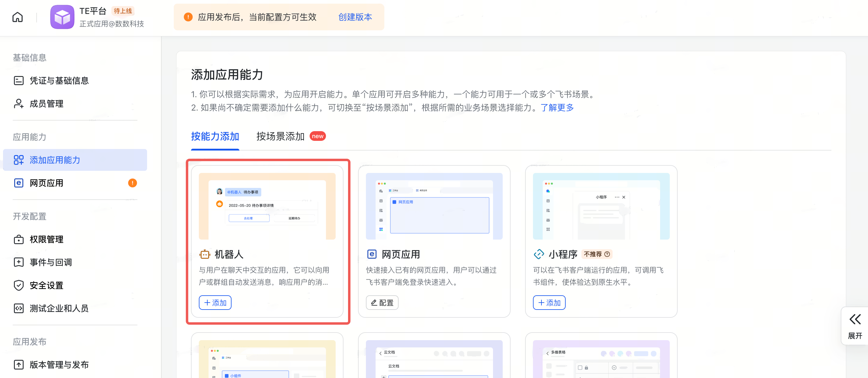Open 事件与回调 page

click(x=75, y=262)
